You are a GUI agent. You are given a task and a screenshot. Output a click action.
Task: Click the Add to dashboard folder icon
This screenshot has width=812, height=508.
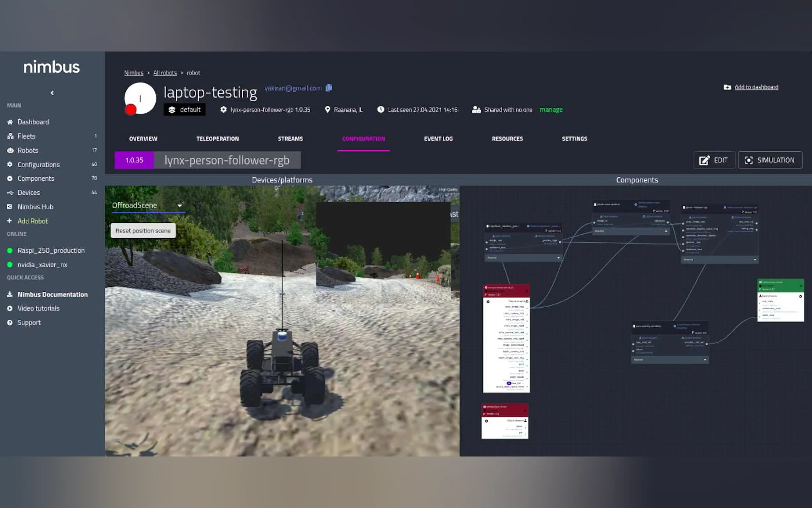click(x=727, y=87)
